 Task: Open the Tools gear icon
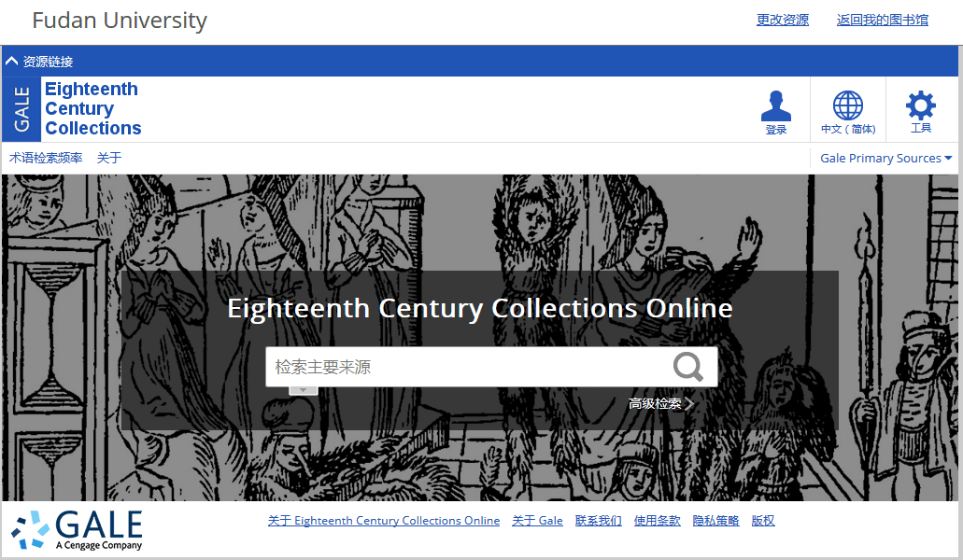(921, 105)
